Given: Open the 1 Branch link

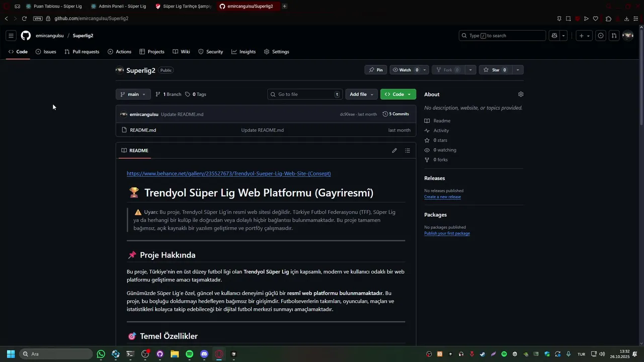Looking at the screenshot, I should [x=168, y=94].
